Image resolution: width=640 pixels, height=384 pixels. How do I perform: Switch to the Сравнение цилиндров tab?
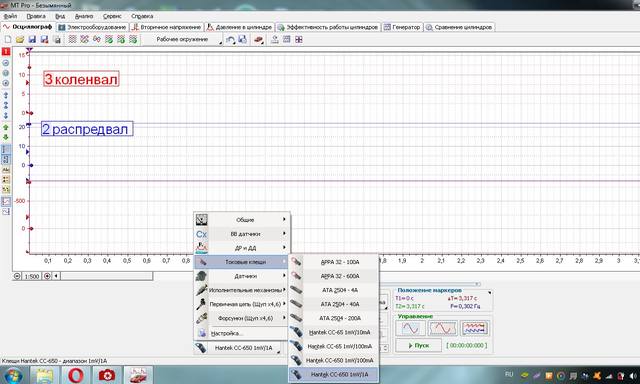(459, 27)
